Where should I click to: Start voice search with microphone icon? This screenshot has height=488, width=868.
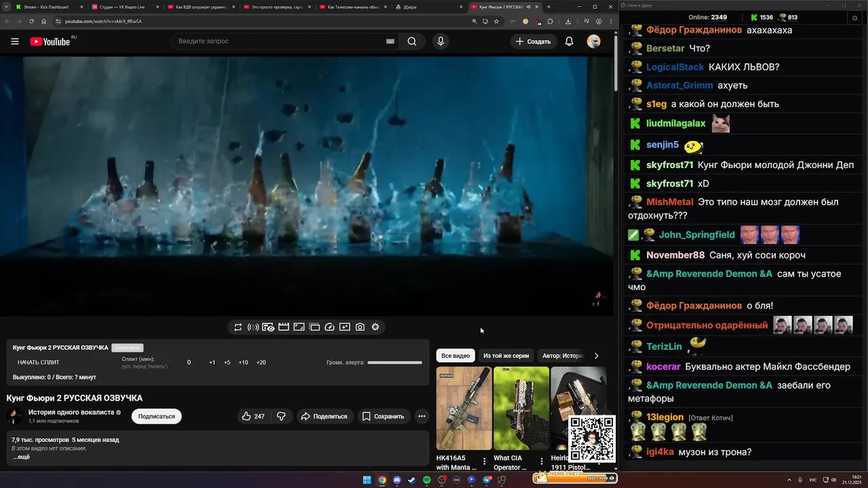441,41
